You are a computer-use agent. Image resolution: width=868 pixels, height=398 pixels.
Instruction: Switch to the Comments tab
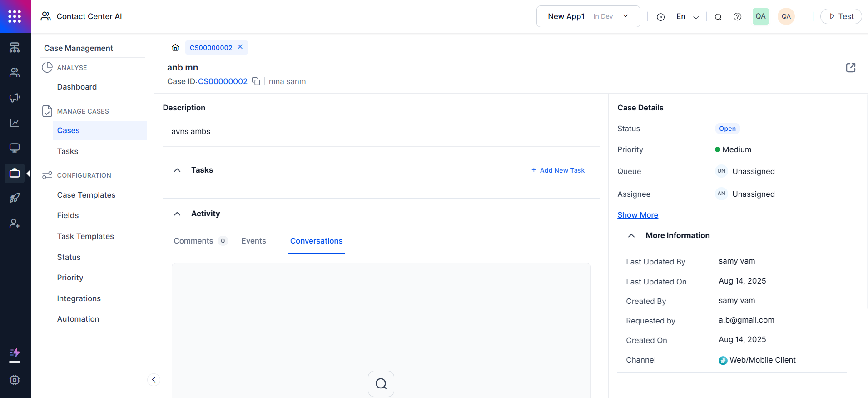click(x=193, y=241)
